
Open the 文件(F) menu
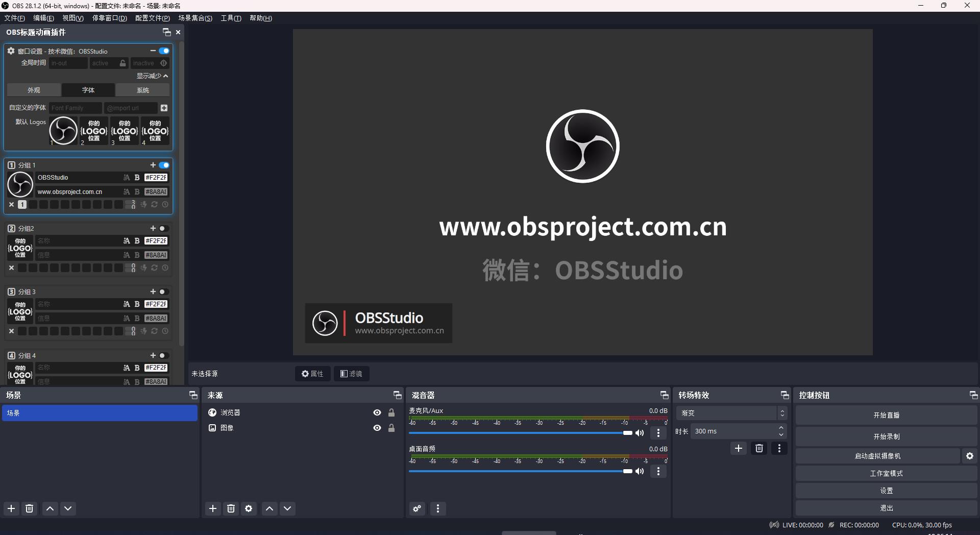tap(14, 18)
